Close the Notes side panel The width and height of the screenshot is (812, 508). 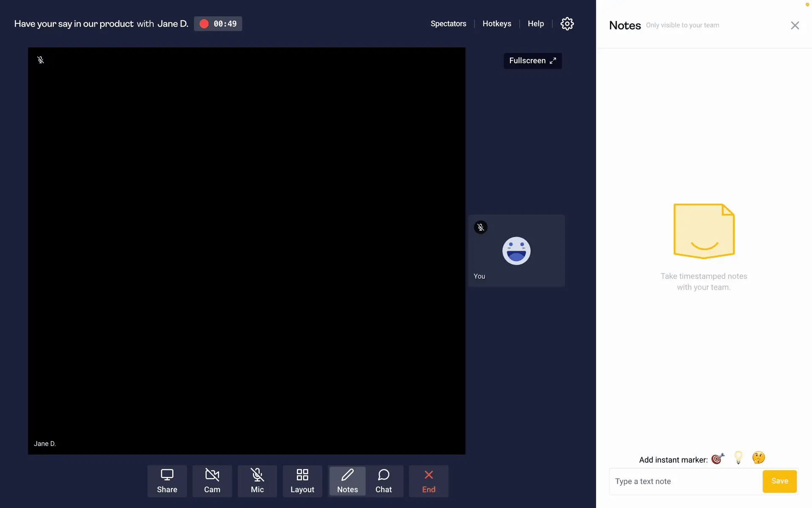click(x=795, y=25)
